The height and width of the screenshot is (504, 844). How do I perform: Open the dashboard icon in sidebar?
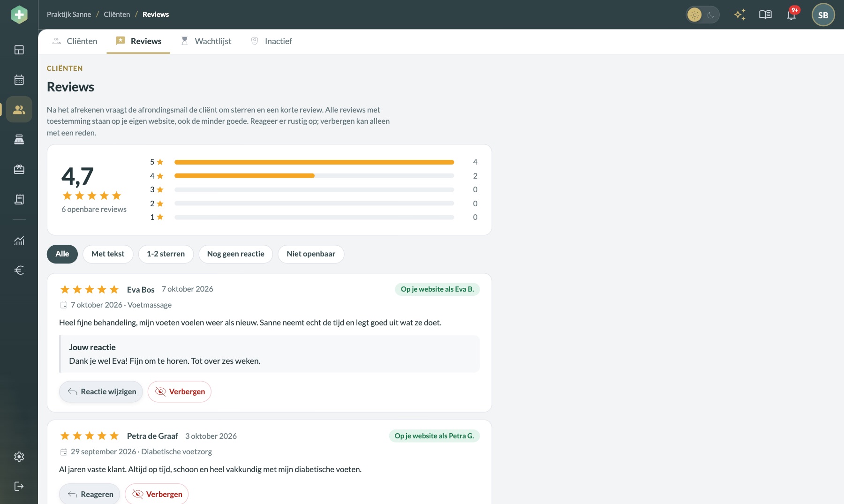(19, 50)
